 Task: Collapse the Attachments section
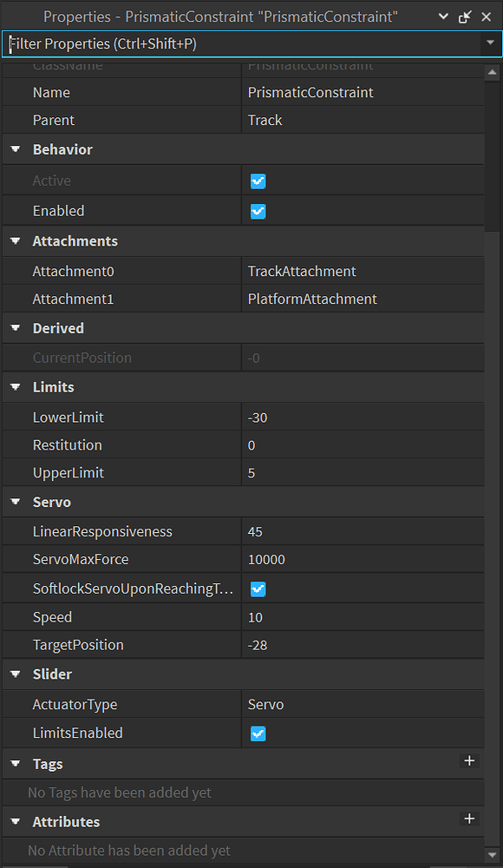coord(14,240)
